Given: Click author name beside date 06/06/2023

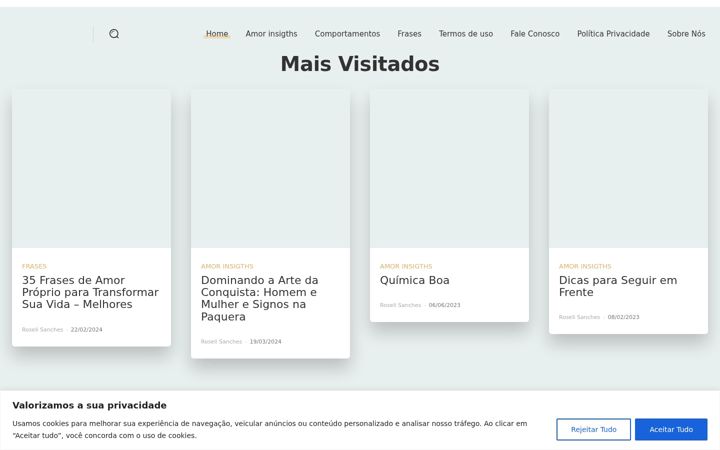Looking at the screenshot, I should [400, 305].
